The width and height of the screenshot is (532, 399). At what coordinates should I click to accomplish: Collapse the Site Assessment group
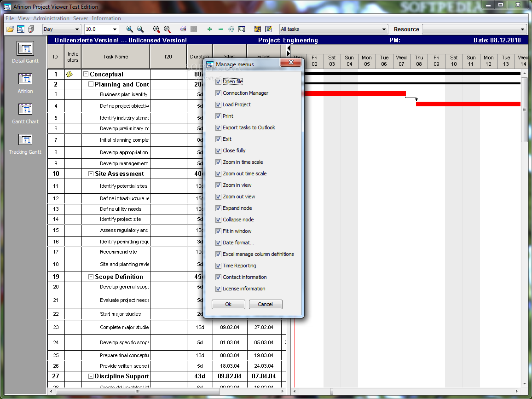(x=91, y=173)
